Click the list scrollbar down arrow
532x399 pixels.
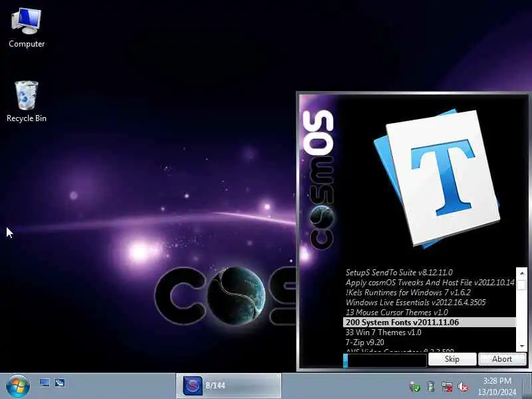tap(522, 346)
